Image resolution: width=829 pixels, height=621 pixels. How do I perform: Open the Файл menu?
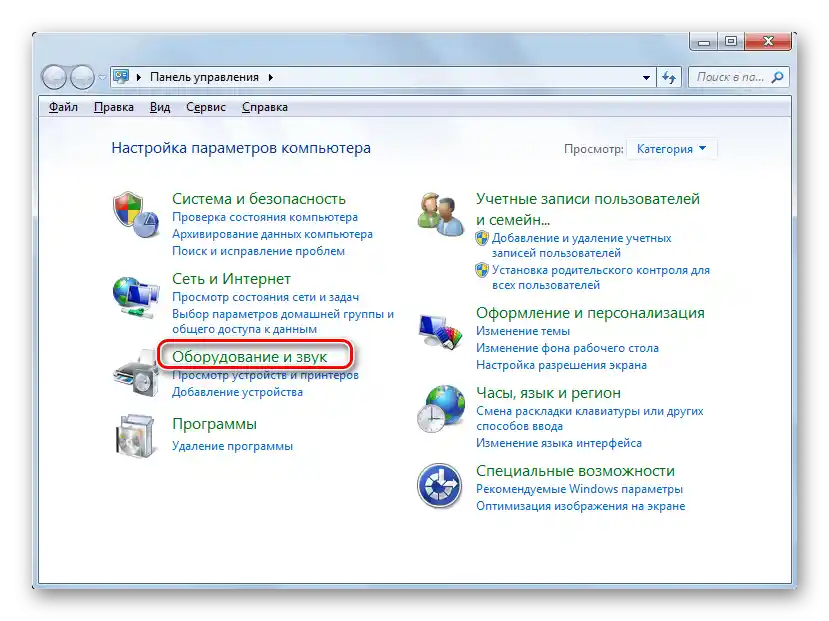pyautogui.click(x=63, y=107)
